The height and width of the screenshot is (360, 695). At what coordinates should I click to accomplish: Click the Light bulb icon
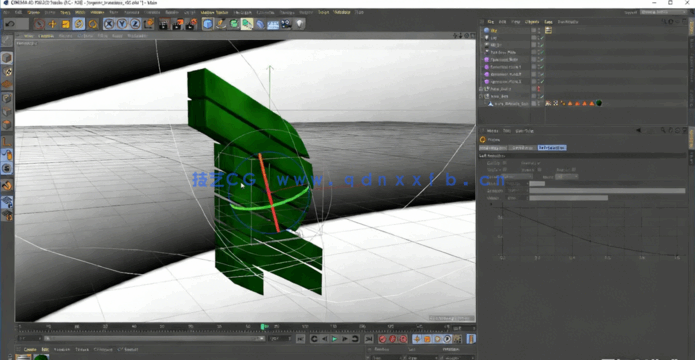(300, 23)
